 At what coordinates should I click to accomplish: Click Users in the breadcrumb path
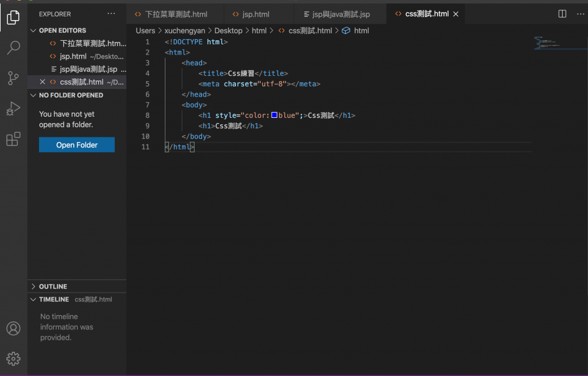pos(145,31)
